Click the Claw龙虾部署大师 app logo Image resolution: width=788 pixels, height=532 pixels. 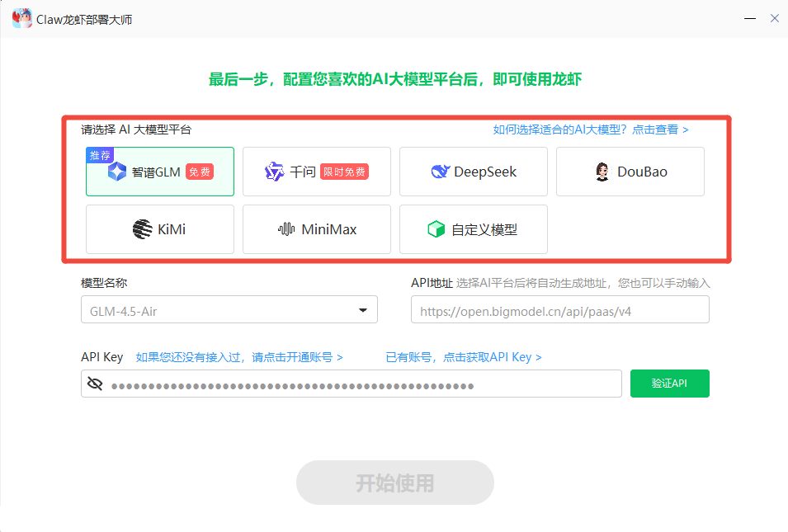(21, 17)
